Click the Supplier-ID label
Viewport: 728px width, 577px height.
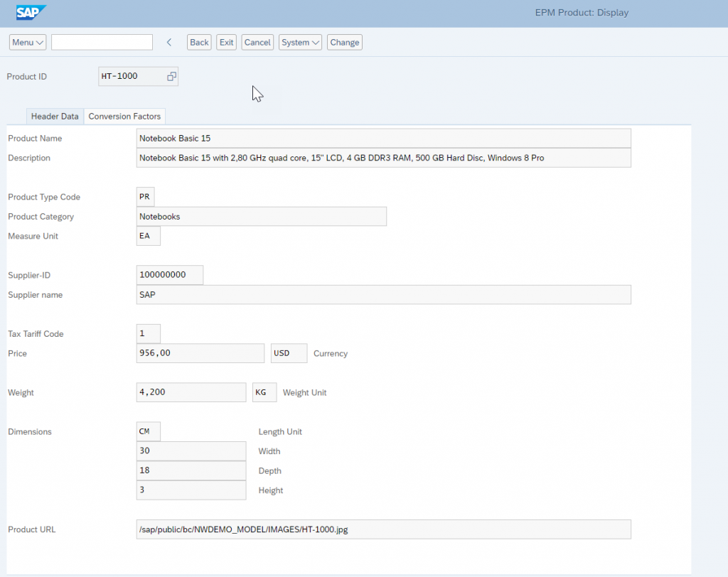pos(29,275)
